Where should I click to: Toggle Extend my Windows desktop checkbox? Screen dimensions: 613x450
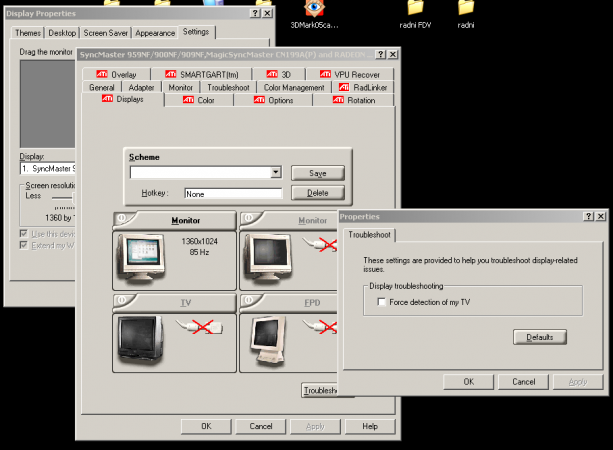click(x=24, y=245)
